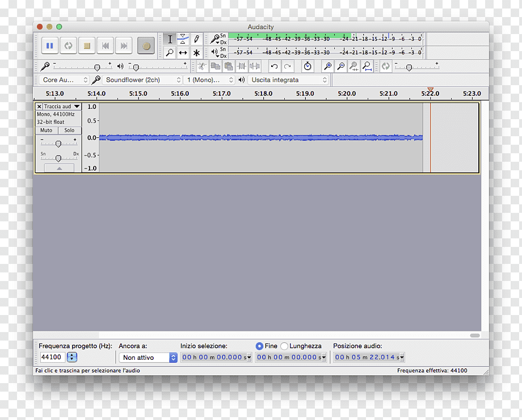Open Posizione audio time format arrow
Viewport: 522px width, 420px height.
(402, 358)
